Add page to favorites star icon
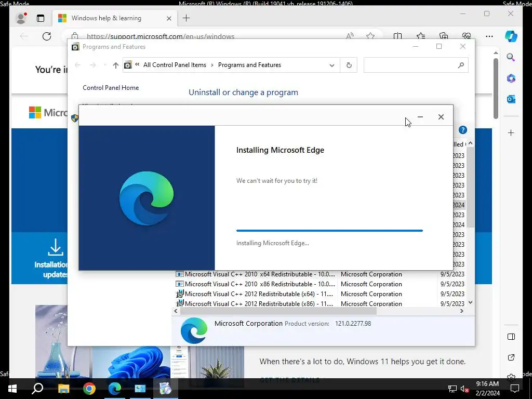This screenshot has width=532, height=399. pos(370,36)
